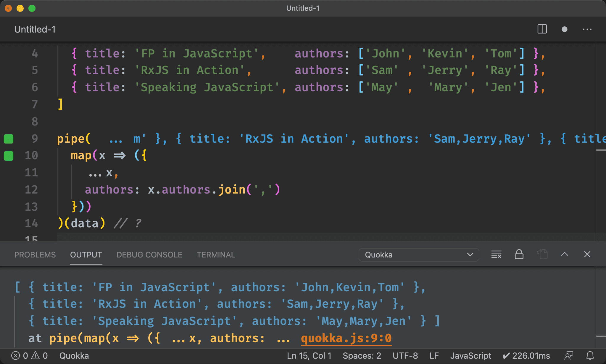Image resolution: width=606 pixels, height=364 pixels.
Task: Click the 'FP in JavaScript' string on line 4
Action: click(x=196, y=54)
